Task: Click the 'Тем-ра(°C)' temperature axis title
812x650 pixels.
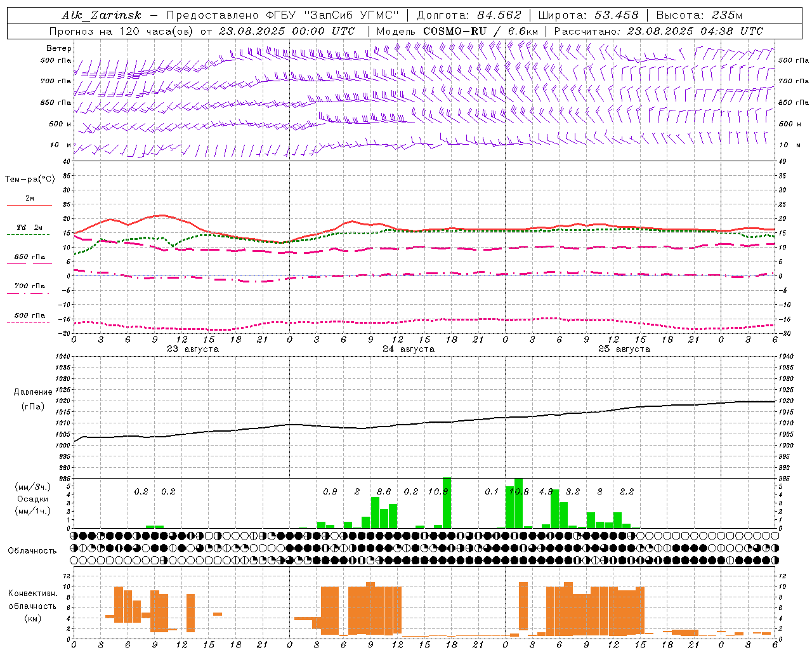Action: click(30, 180)
